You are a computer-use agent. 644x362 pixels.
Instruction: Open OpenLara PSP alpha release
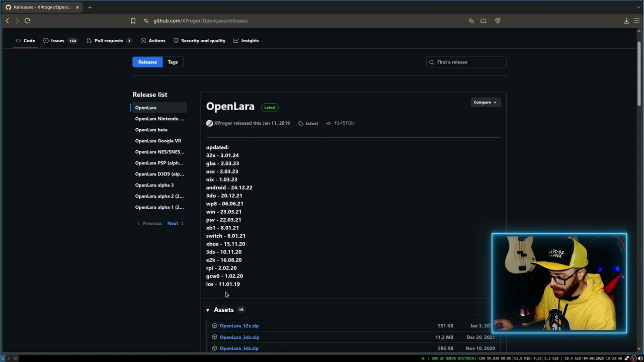click(x=159, y=163)
